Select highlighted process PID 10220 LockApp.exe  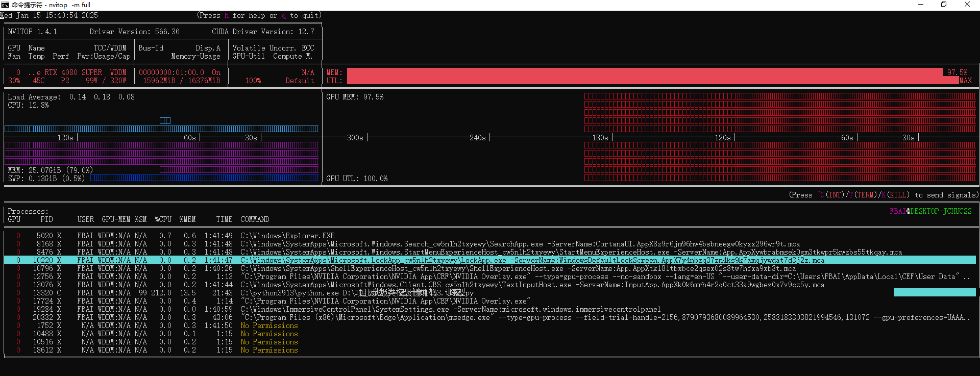pyautogui.click(x=490, y=260)
